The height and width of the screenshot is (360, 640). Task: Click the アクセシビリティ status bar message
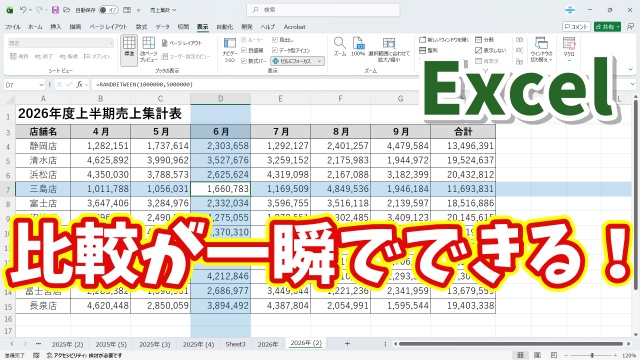pyautogui.click(x=84, y=356)
